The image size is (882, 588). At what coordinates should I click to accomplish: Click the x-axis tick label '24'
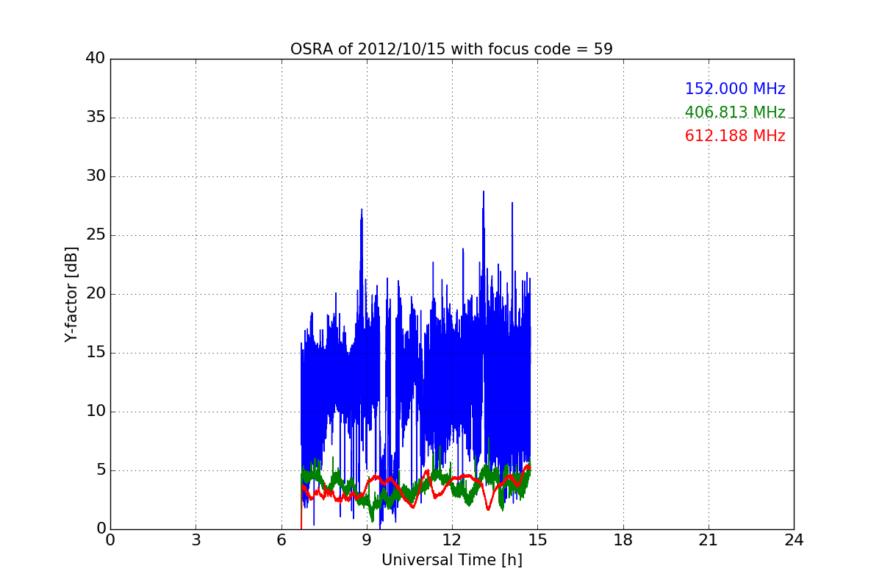click(x=794, y=540)
